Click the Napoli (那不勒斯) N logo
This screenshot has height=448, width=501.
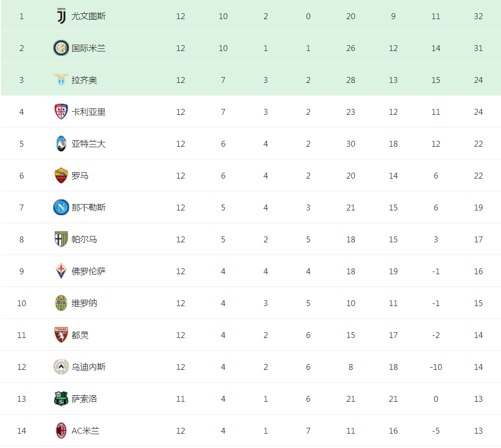(x=61, y=207)
